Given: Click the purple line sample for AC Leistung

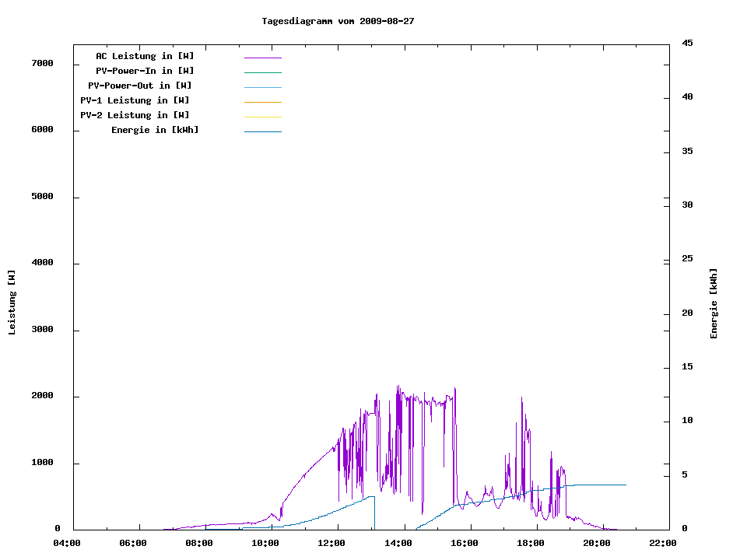Looking at the screenshot, I should (262, 58).
